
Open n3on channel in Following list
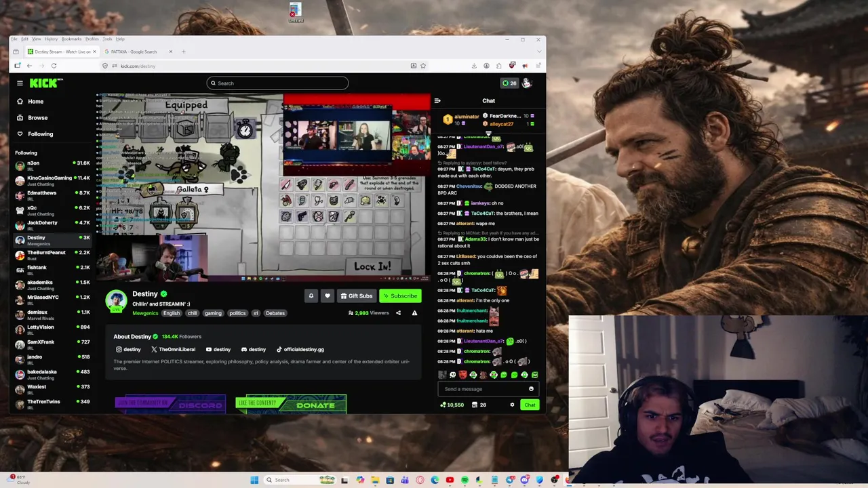pyautogui.click(x=53, y=165)
